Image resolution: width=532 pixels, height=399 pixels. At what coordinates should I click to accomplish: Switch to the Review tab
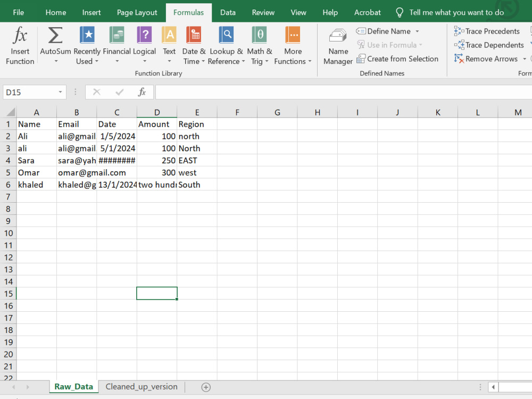(263, 13)
